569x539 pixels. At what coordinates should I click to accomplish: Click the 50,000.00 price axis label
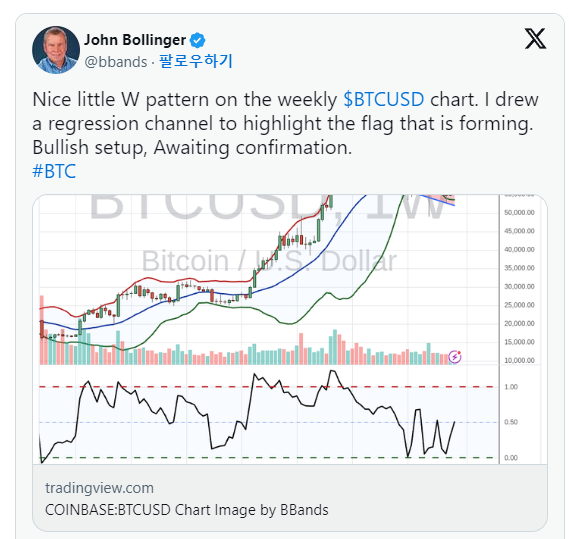[x=519, y=212]
